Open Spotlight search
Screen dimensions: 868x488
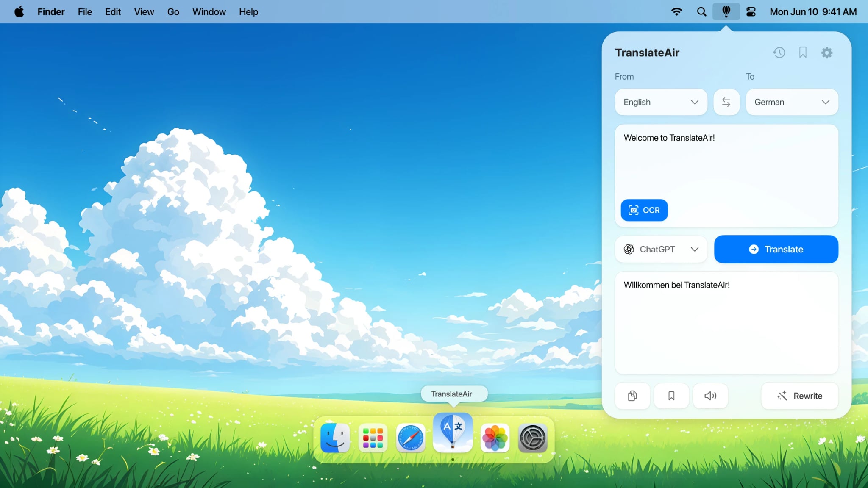701,11
